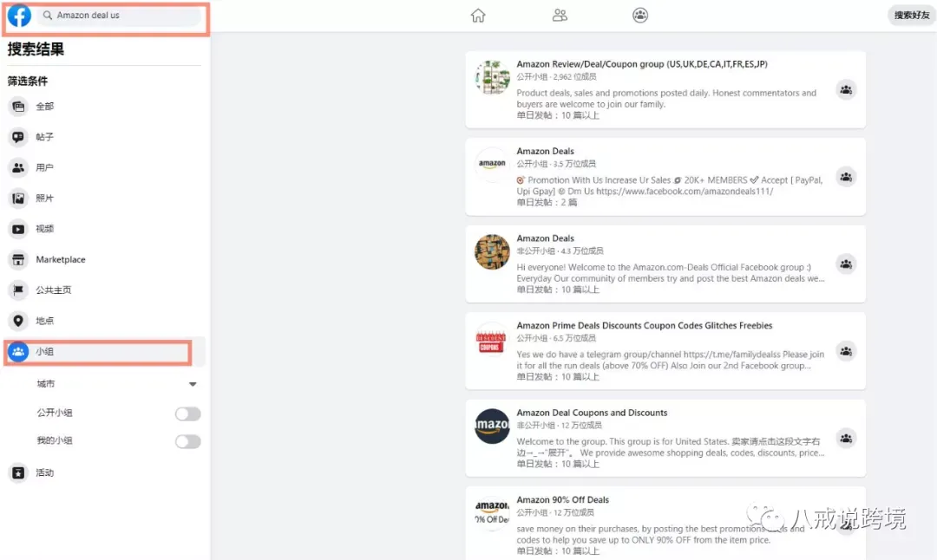Screen dimensions: 937x560
Task: Open Amazon Review/Deal/Coupon group thumbnail
Action: tap(492, 78)
